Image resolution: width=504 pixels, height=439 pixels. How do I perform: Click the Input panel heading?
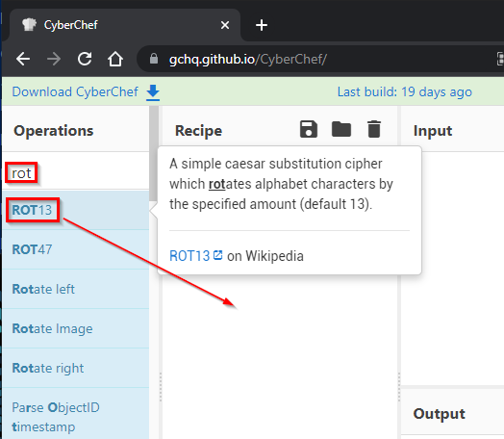(x=433, y=131)
